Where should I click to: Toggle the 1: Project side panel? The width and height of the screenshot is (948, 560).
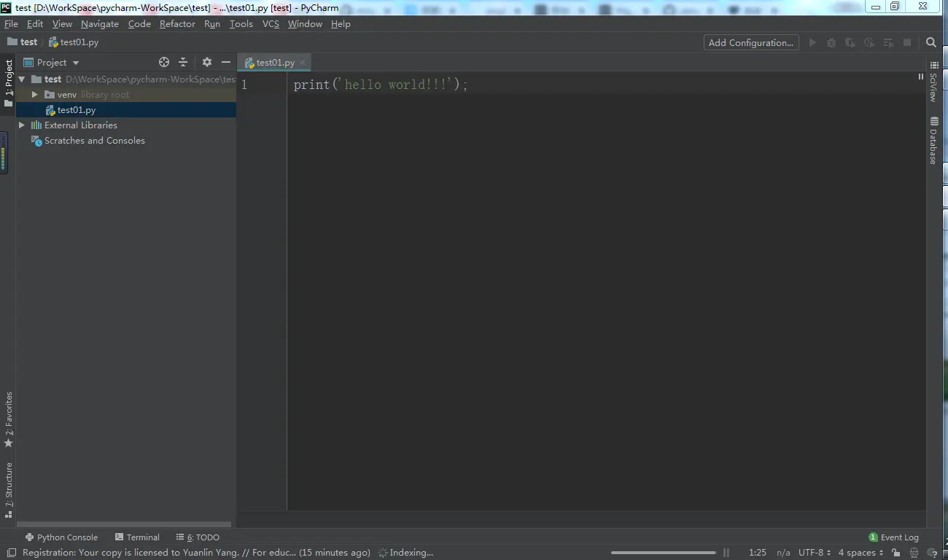tap(9, 83)
